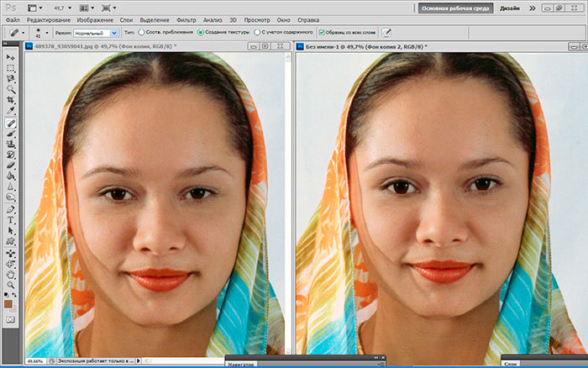Screen dimensions: 588x368
Task: Select the Dodge tool
Action: click(10, 197)
